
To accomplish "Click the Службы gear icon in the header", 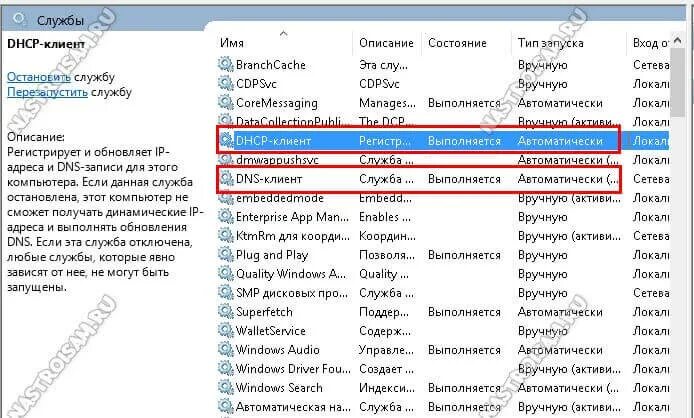I will [19, 19].
